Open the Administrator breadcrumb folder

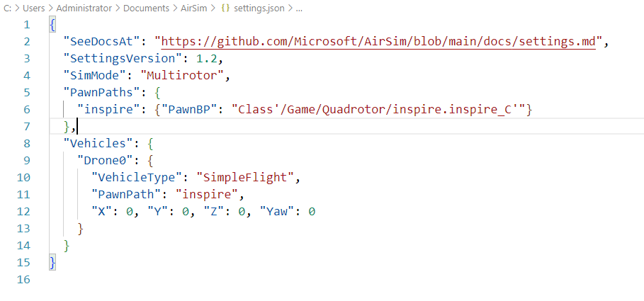pos(91,8)
